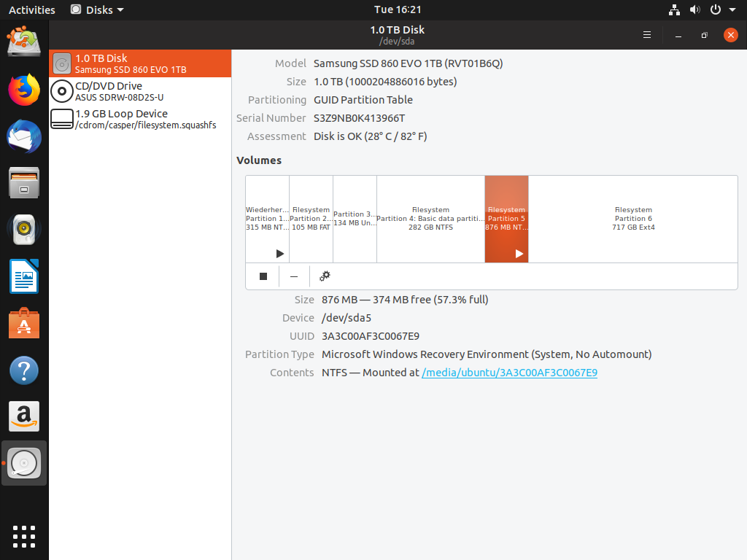Open the Disks app menu dropdown
747x560 pixels.
[97, 9]
